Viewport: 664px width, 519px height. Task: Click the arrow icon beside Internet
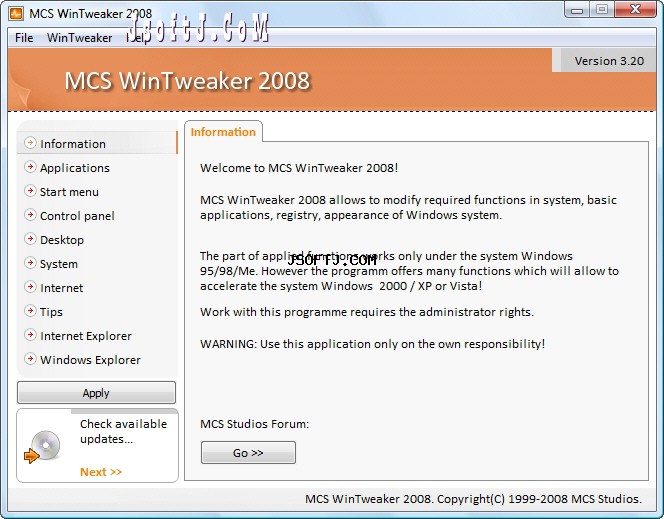30,287
